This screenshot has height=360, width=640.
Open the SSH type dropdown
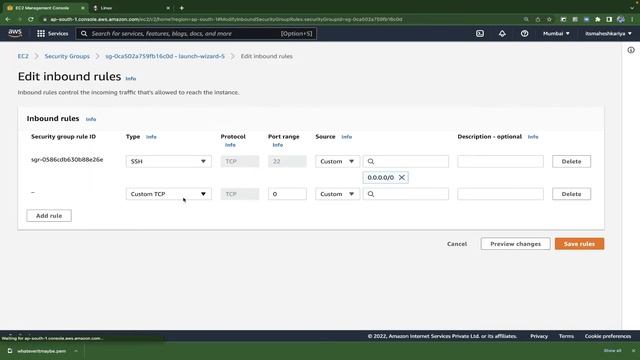point(169,161)
